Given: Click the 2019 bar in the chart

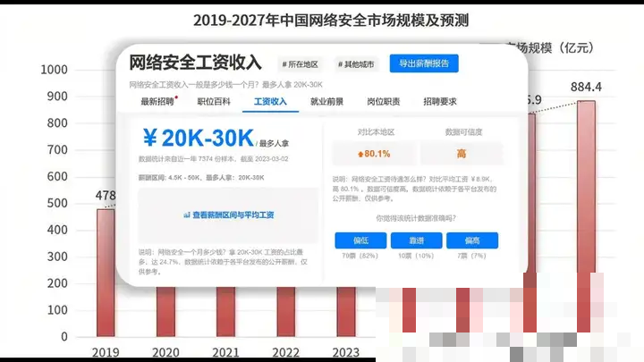Looking at the screenshot, I should (106, 273).
